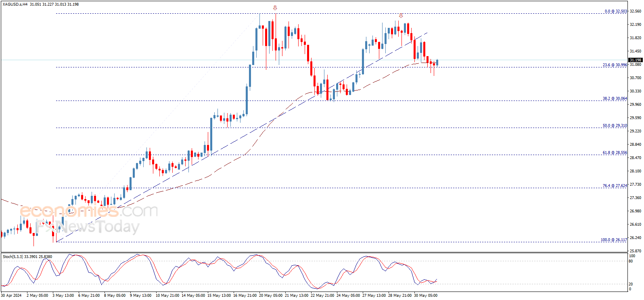The width and height of the screenshot is (644, 300).
Task: Click the 20 May 05:00 time axis label
Action: click(x=271, y=296)
